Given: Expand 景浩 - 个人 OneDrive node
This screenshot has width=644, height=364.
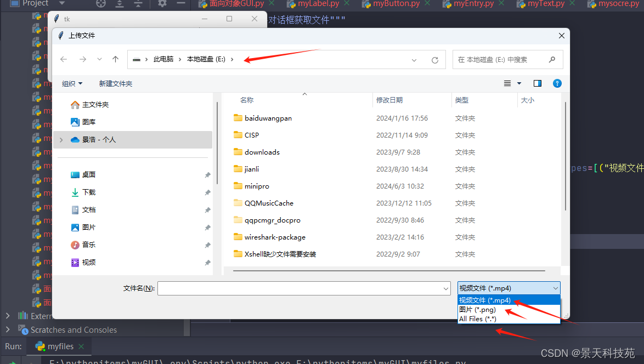Looking at the screenshot, I should [61, 140].
